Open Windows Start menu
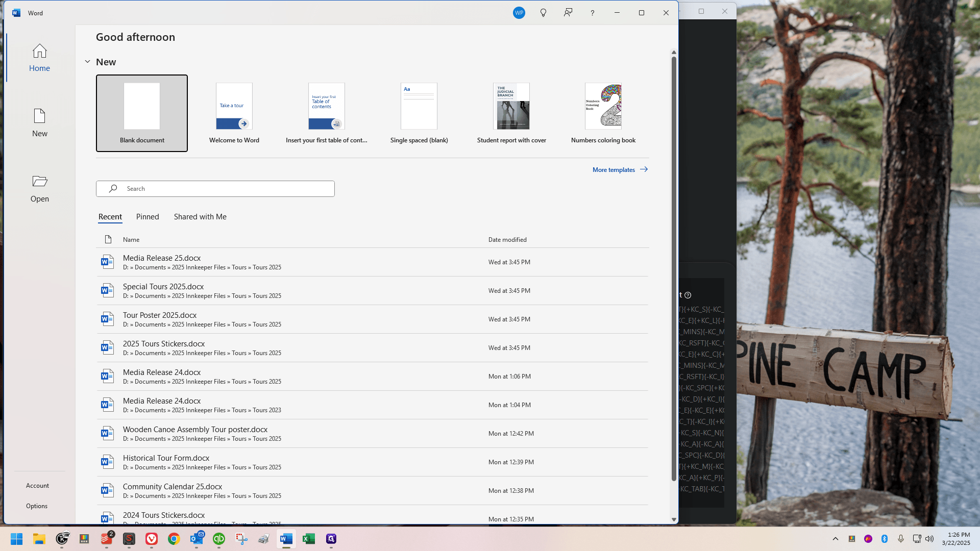This screenshot has width=980, height=551. coord(16,539)
